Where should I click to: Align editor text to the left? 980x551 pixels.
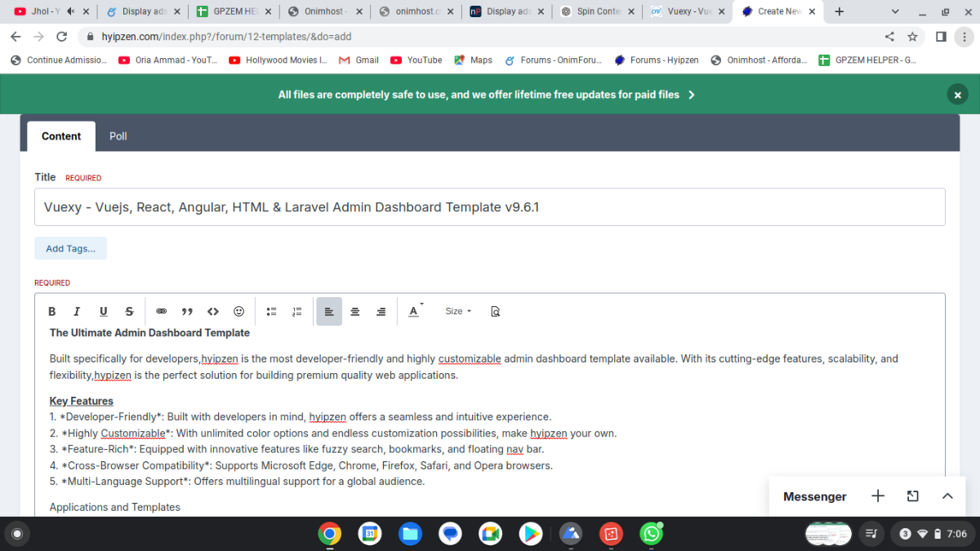(x=329, y=311)
